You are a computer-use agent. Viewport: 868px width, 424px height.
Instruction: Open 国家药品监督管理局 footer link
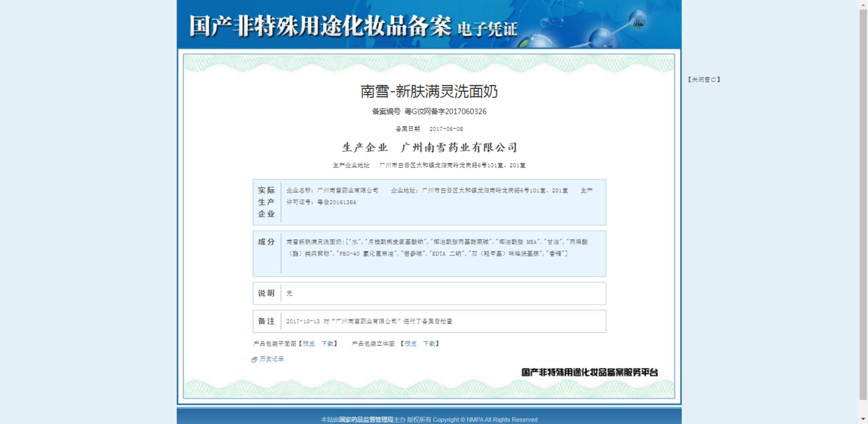click(x=366, y=420)
